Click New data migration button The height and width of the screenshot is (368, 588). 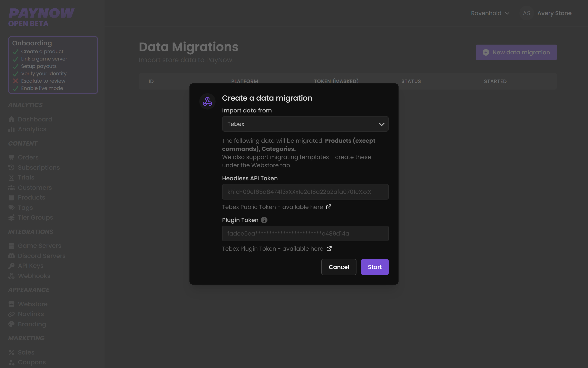pos(516,52)
